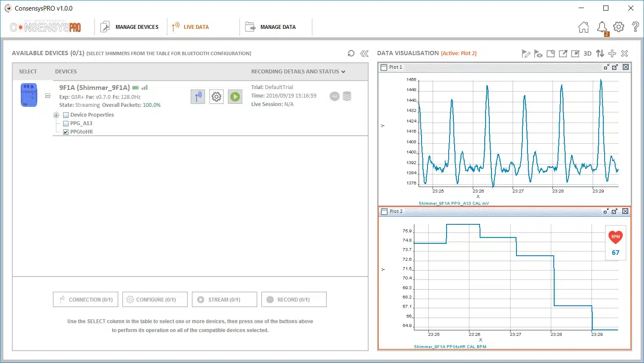The image size is (644, 363).
Task: Maximize the Plot 1 internal window
Action: click(x=615, y=67)
